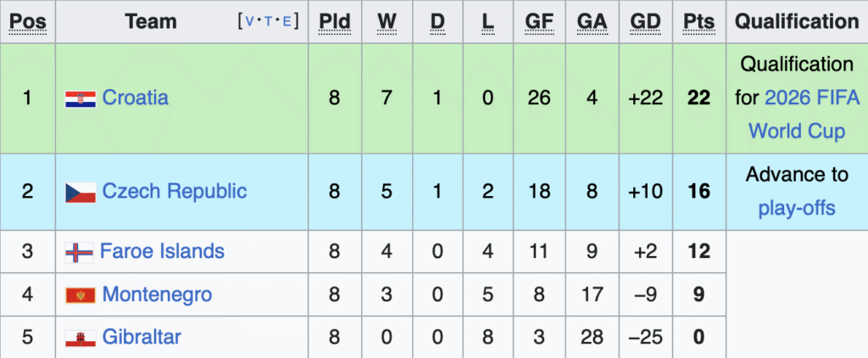Click the Montenegro flag icon

[81, 295]
